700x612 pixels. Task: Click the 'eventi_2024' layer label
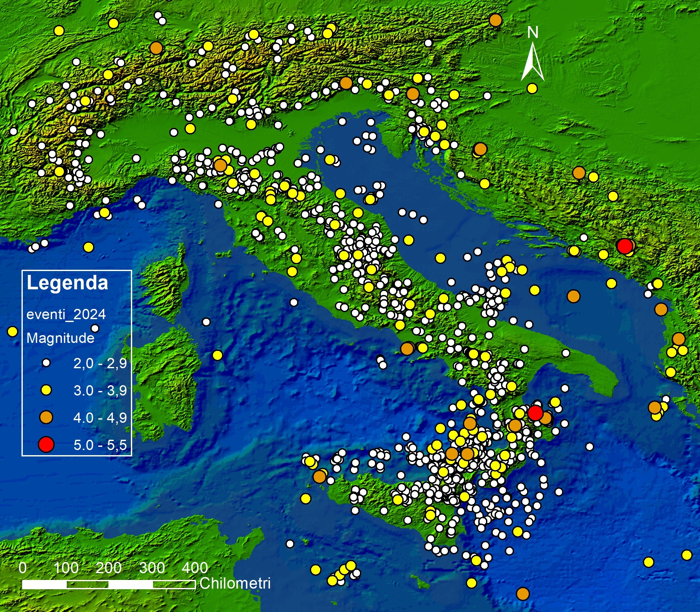[x=66, y=314]
